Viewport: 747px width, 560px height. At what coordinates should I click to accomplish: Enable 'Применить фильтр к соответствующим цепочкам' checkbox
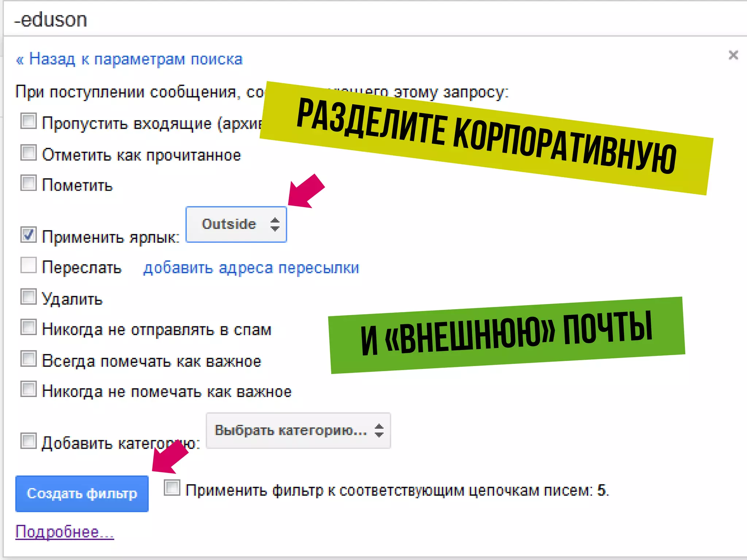(172, 487)
